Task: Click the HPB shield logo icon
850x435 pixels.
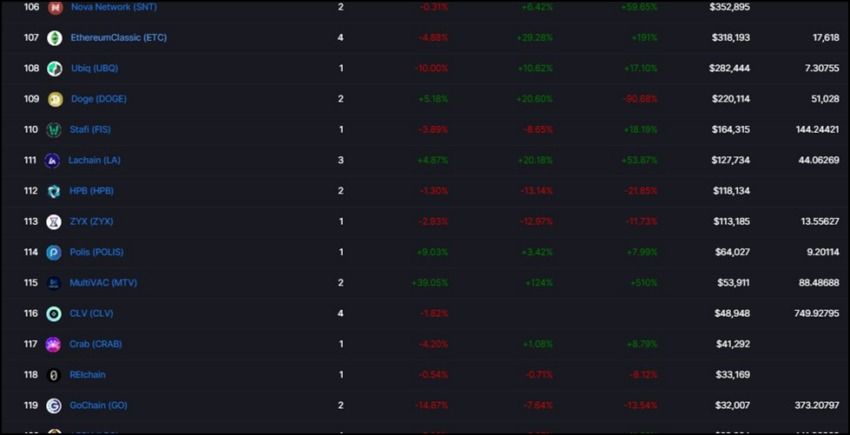Action: (x=54, y=191)
